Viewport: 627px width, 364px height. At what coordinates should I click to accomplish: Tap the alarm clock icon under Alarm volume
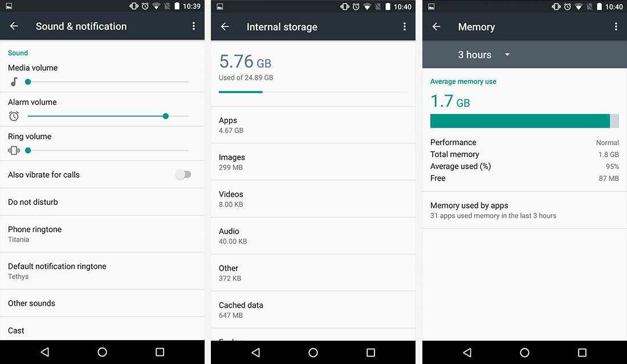[14, 116]
